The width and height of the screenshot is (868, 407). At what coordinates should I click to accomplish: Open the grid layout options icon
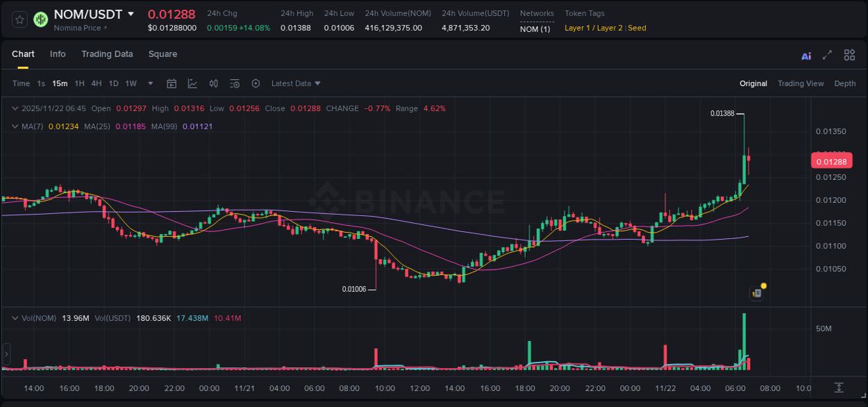849,55
